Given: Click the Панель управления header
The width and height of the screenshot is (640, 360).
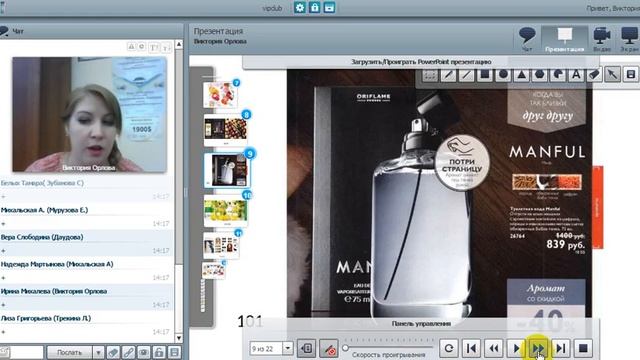Looking at the screenshot, I should tap(421, 324).
